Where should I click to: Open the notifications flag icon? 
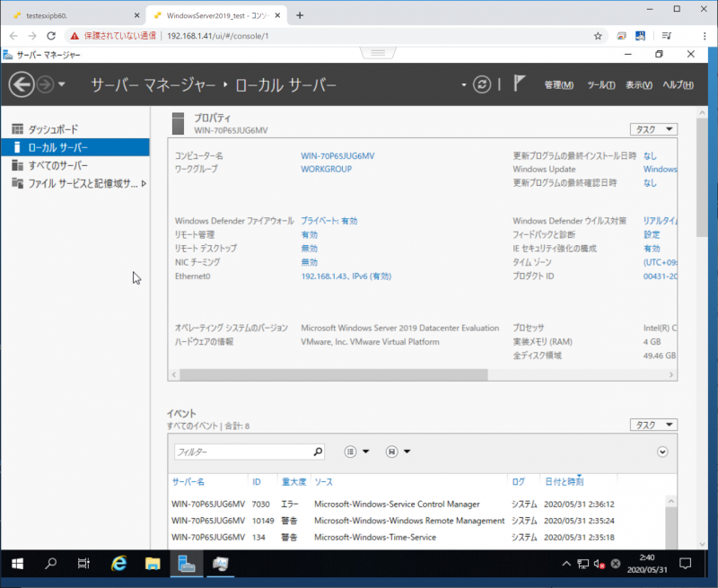(519, 83)
